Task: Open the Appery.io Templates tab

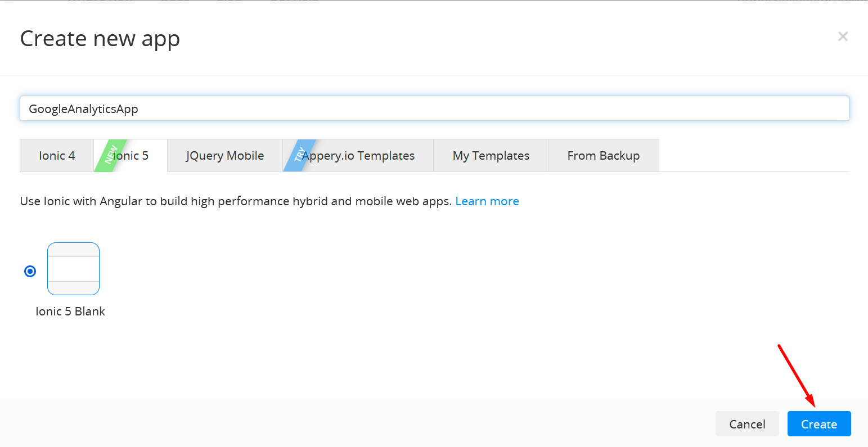Action: pos(358,156)
